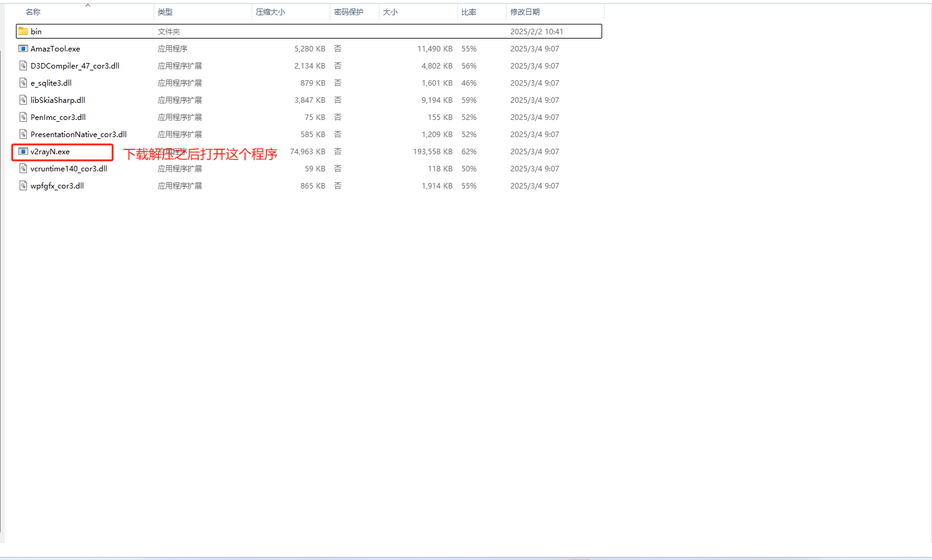Viewport: 932px width, 560px height.
Task: Sort by the 类型 column header
Action: coord(165,12)
